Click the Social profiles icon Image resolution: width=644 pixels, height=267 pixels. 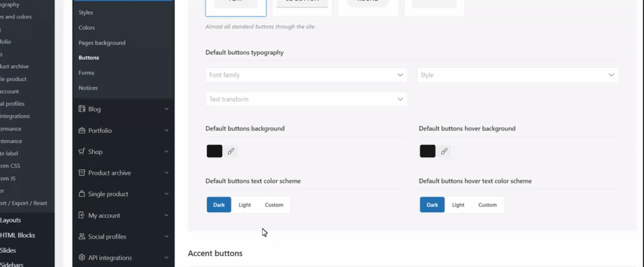82,237
